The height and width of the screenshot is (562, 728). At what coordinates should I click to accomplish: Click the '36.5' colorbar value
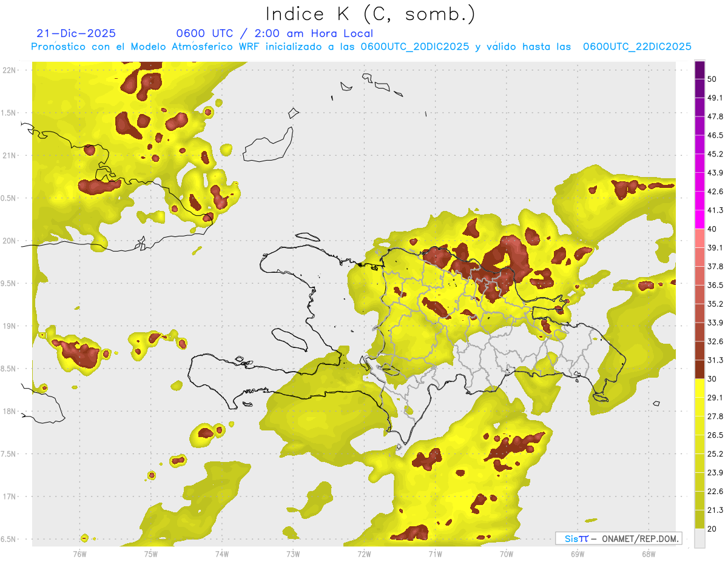[x=716, y=285]
